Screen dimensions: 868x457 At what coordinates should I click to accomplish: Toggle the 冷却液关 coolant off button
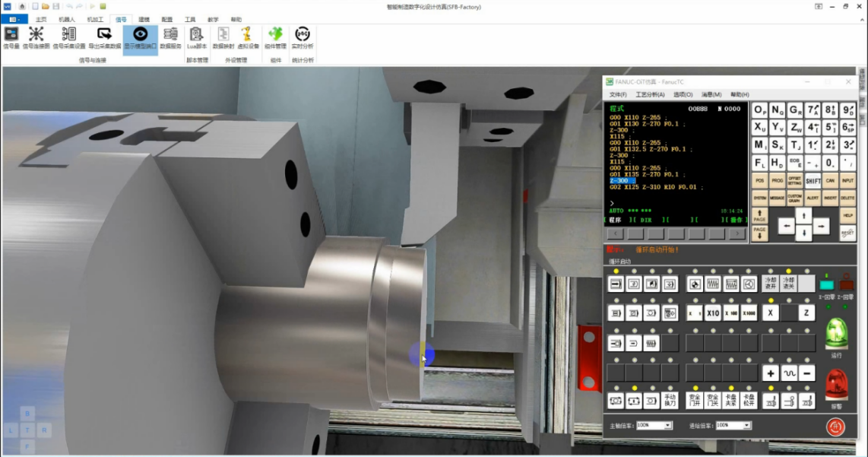pos(788,284)
